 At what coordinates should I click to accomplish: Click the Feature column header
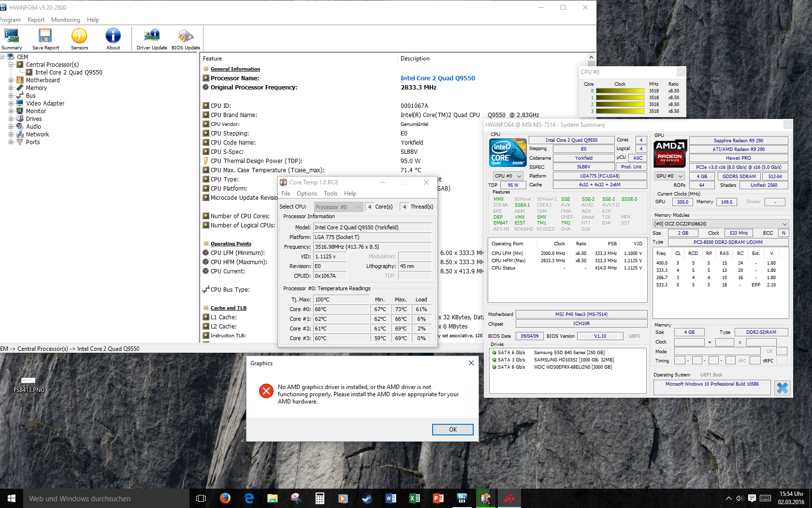coord(212,59)
